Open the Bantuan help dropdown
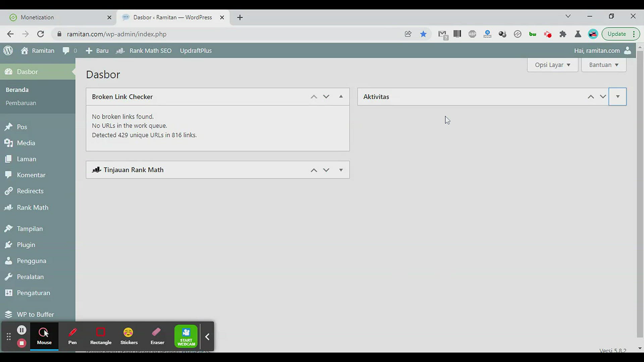The height and width of the screenshot is (362, 644). (603, 65)
